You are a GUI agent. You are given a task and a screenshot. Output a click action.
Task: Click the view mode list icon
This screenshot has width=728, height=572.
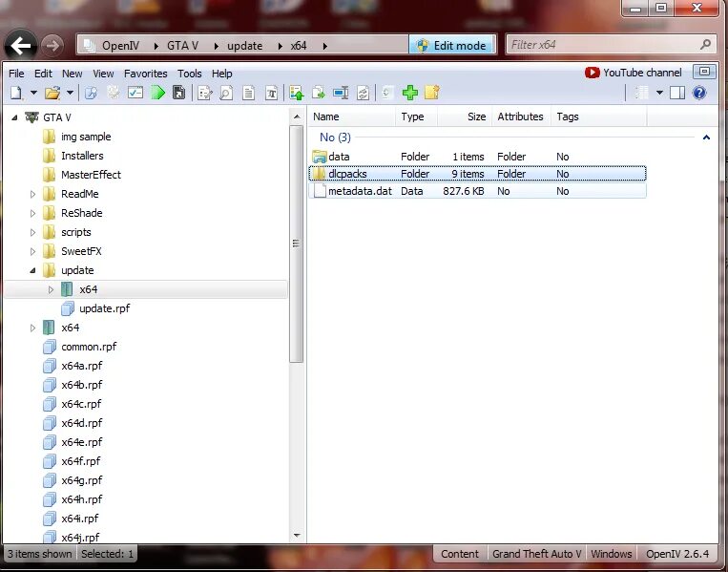(x=641, y=93)
